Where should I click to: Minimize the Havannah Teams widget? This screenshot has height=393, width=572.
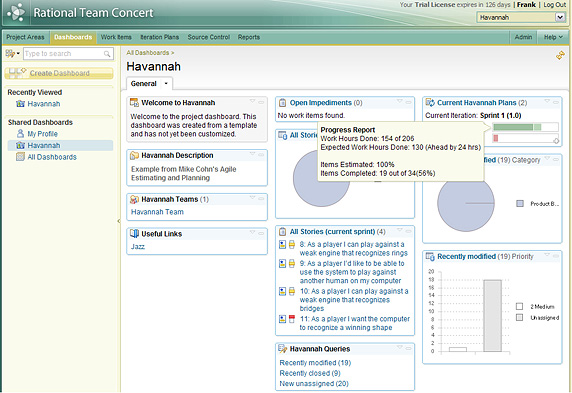click(261, 199)
